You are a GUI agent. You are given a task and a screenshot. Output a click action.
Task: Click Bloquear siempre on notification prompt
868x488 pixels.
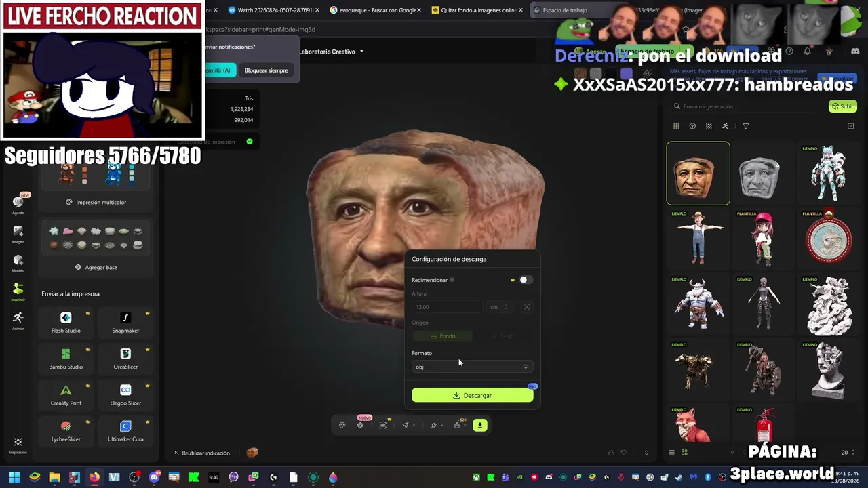click(x=267, y=70)
